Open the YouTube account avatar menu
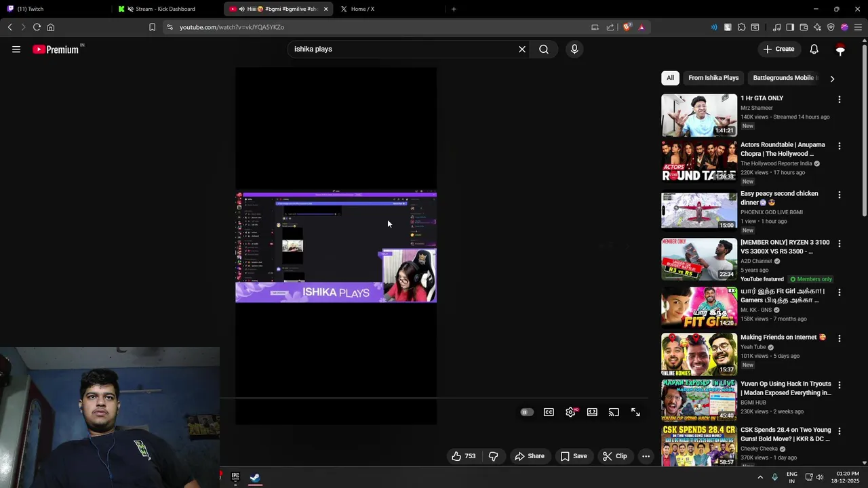Viewport: 868px width, 488px height. coord(841,49)
